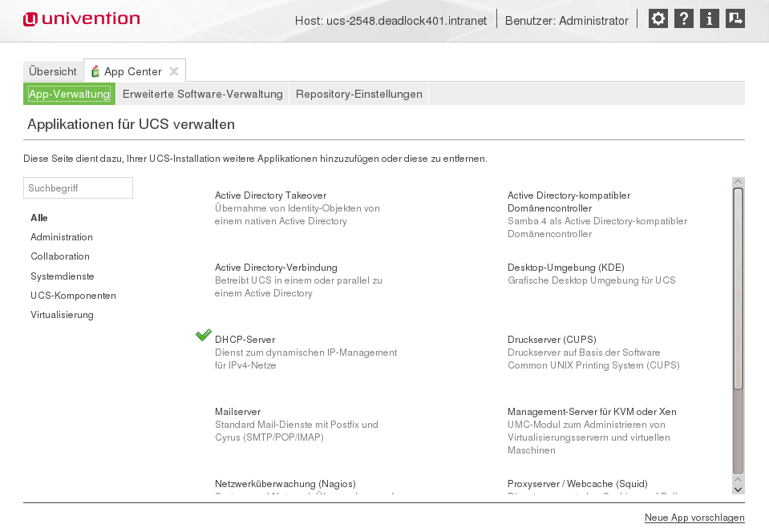Click the Univention logo
This screenshot has height=532, width=769.
point(81,19)
